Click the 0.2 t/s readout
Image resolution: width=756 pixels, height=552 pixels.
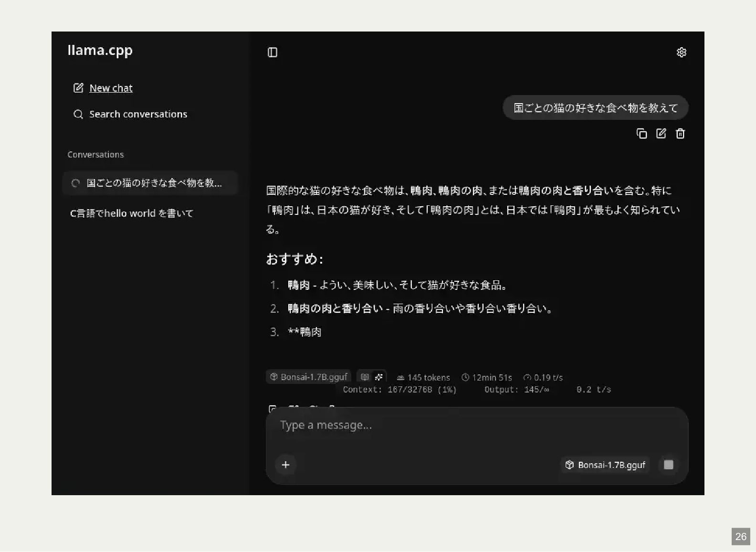tap(594, 390)
